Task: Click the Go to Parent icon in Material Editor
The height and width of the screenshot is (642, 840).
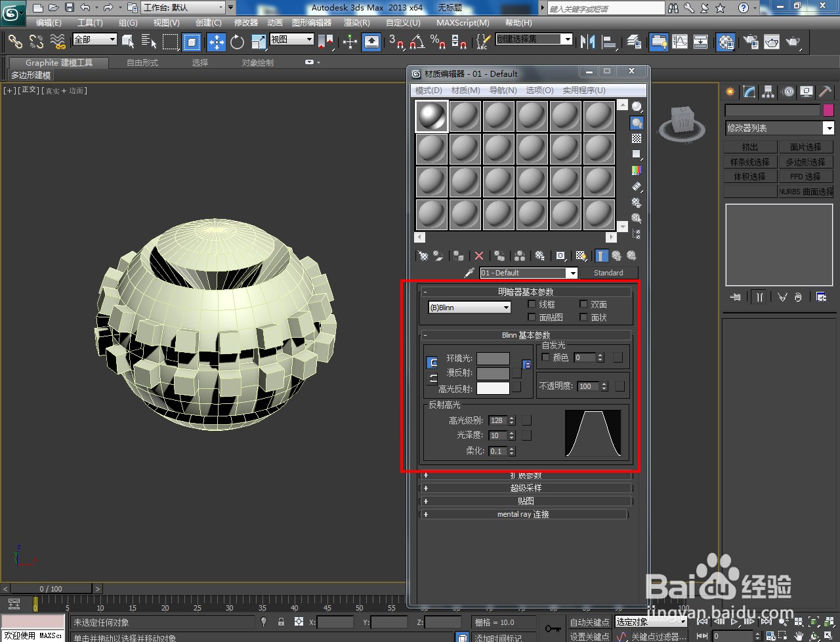Action: point(617,256)
